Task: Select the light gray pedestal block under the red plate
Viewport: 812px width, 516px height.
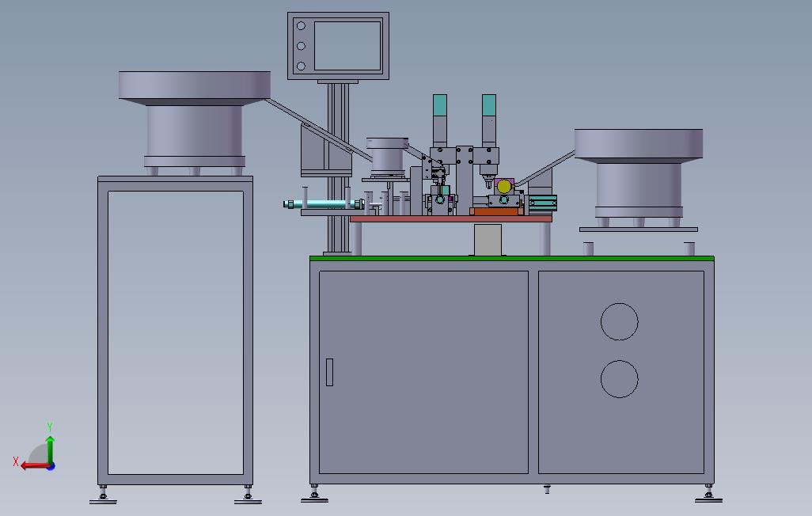Action: point(488,240)
